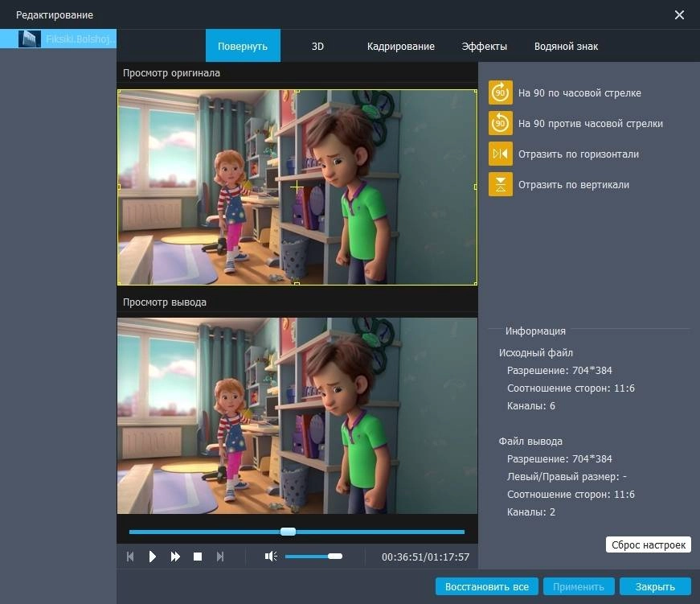Click 'Просмотр оригинала' heading

click(171, 73)
